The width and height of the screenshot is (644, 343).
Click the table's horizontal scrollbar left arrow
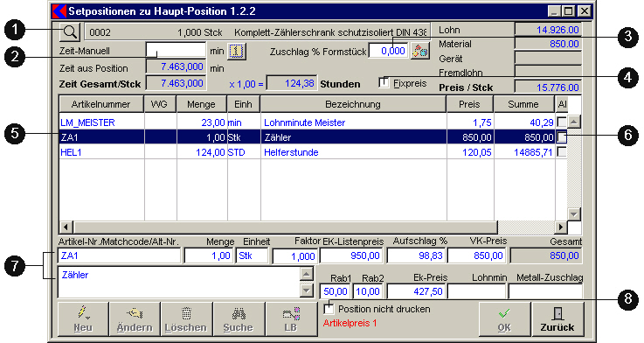(66, 227)
